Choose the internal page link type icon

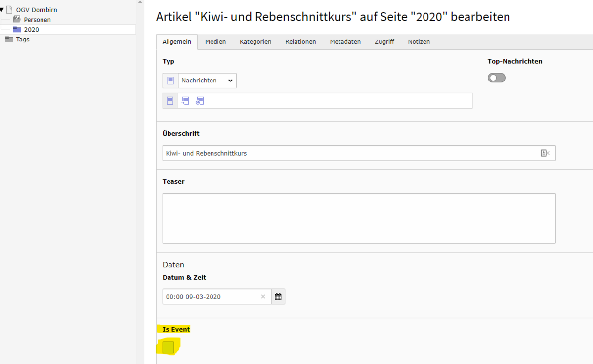(x=185, y=101)
